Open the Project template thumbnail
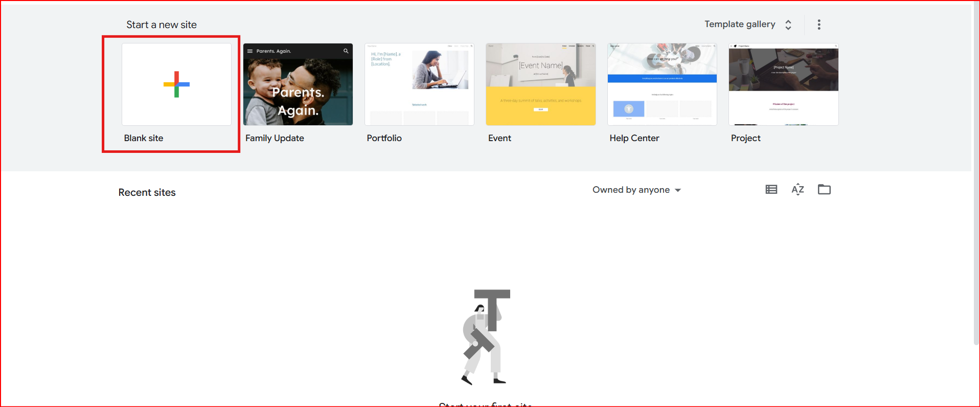The width and height of the screenshot is (980, 407). coord(784,84)
